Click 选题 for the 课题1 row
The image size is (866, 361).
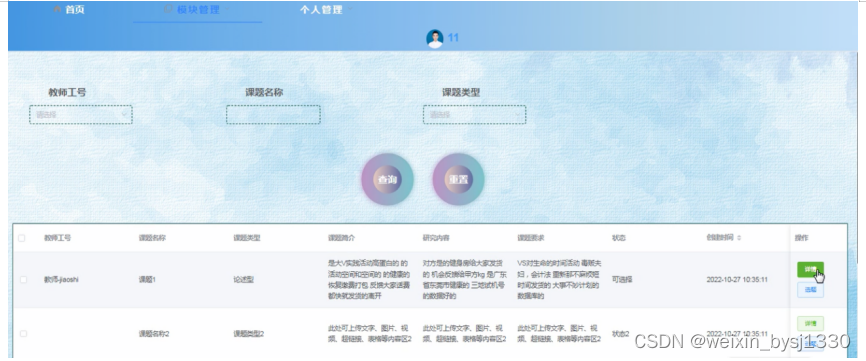(x=810, y=290)
